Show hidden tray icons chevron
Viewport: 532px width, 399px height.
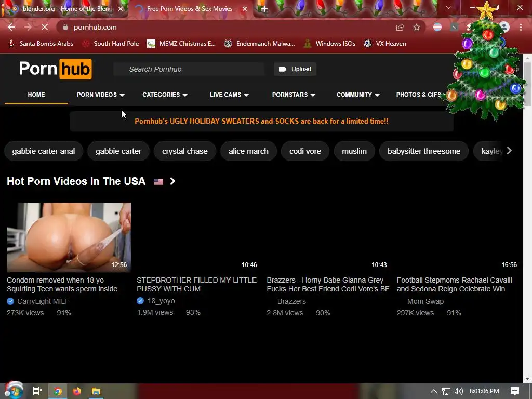pyautogui.click(x=434, y=391)
